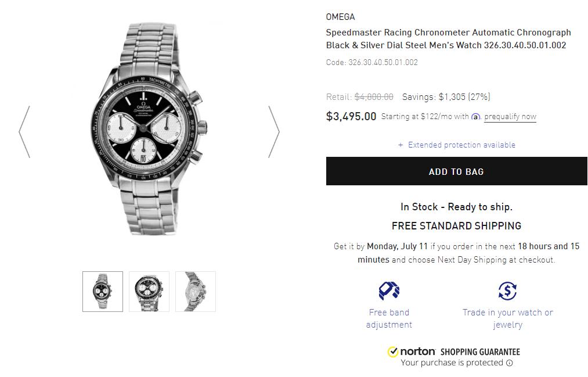The image size is (588, 377).
Task: Click the main Speedmaster watch image
Action: coord(149,128)
